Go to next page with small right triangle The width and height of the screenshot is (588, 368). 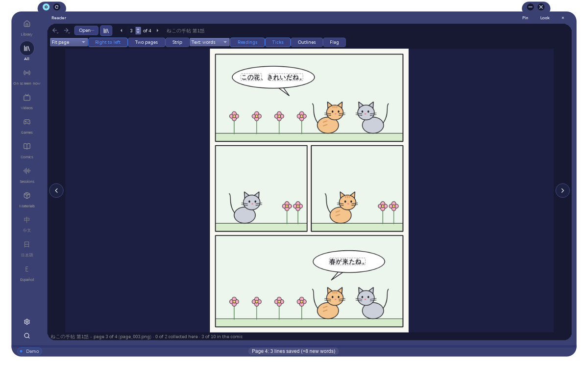157,30
